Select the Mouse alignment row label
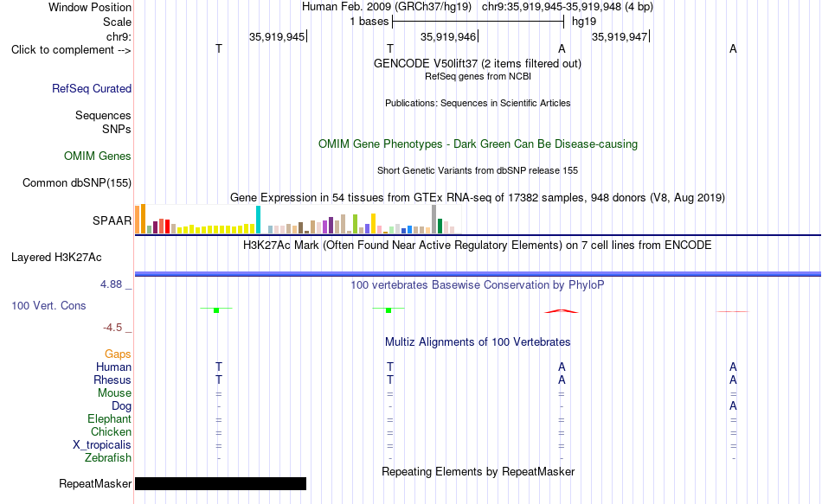The width and height of the screenshot is (822, 504). click(114, 393)
